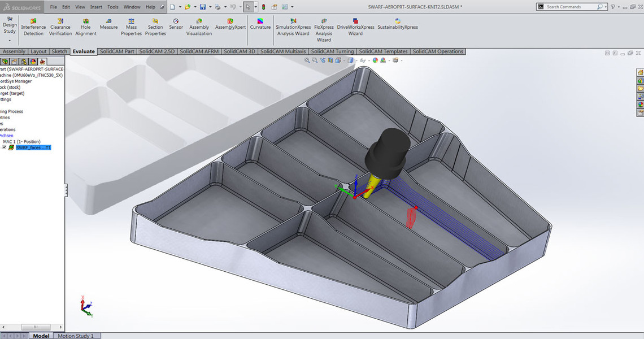Open the Help menu
This screenshot has height=339, width=644.
pos(150,7)
